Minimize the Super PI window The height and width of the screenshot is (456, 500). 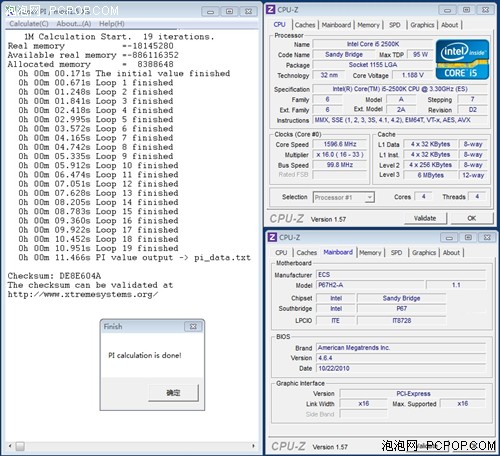(211, 12)
